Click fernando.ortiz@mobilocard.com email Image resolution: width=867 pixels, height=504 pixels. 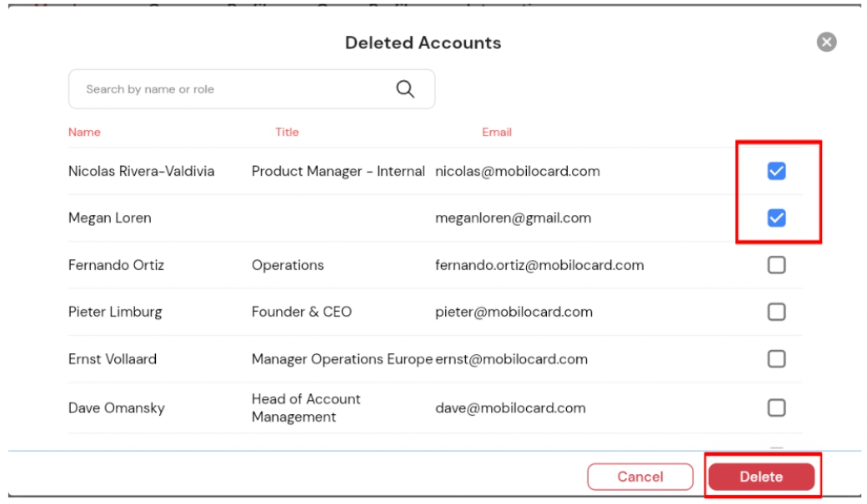(539, 265)
